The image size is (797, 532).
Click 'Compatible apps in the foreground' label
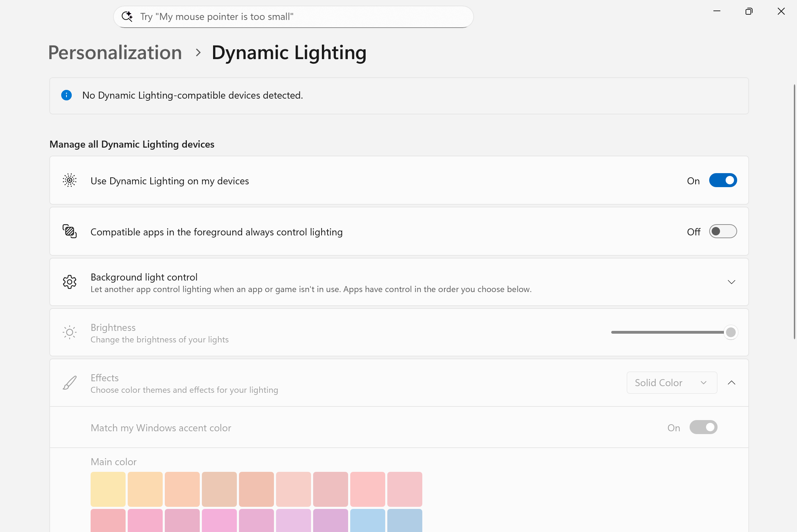pos(217,232)
